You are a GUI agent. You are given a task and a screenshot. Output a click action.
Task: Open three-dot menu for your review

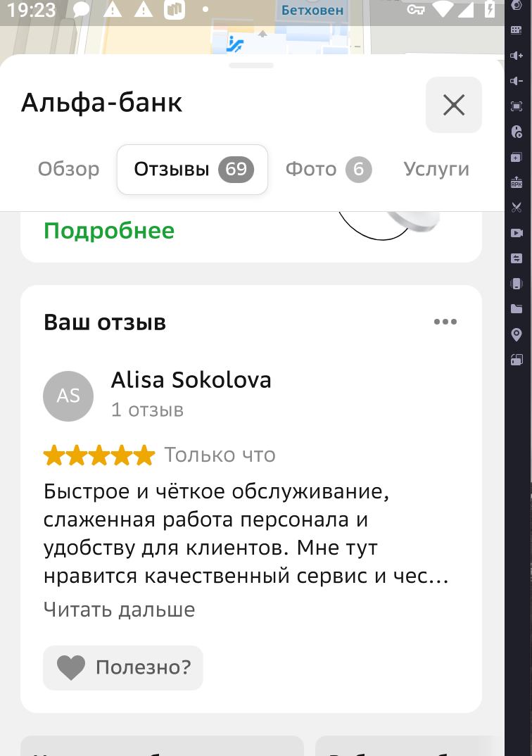445,322
